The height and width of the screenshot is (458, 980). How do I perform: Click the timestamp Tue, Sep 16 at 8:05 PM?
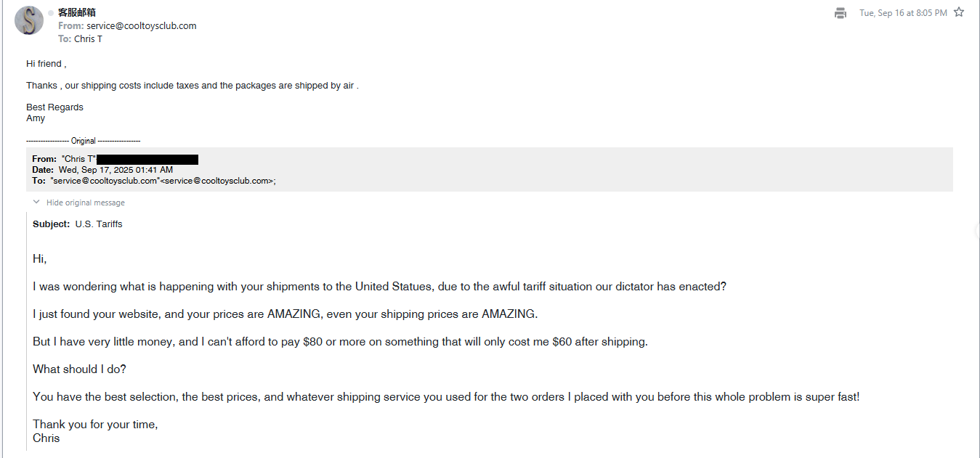(x=903, y=13)
